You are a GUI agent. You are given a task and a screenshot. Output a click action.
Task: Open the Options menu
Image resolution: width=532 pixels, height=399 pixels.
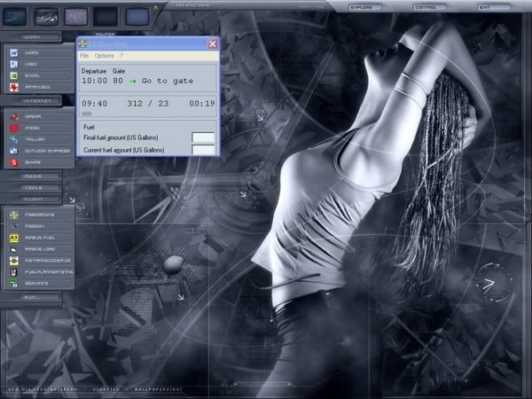(104, 56)
